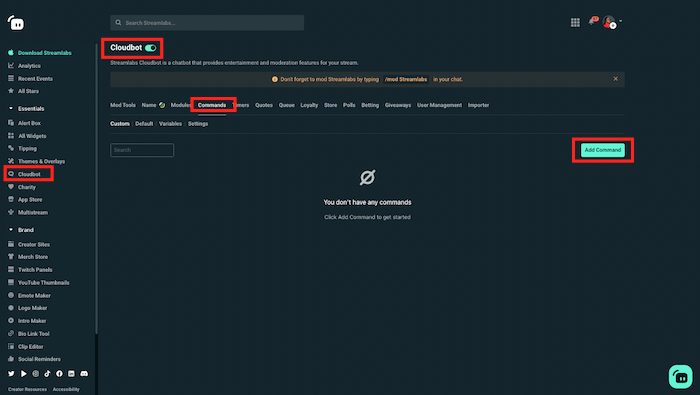Image resolution: width=700 pixels, height=395 pixels.
Task: Click the Streamlabs logo in top-left
Action: (x=16, y=23)
